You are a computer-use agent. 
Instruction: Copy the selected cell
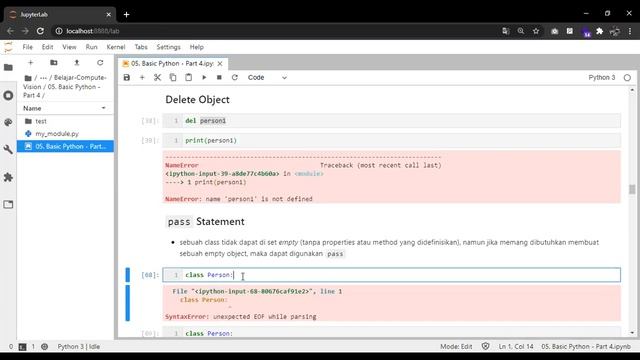173,78
